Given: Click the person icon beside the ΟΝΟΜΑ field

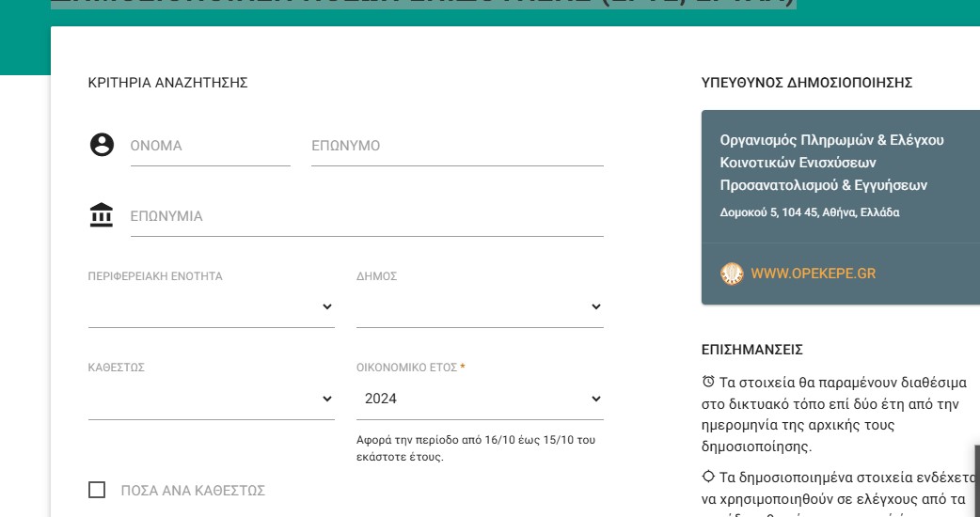Looking at the screenshot, I should click(x=102, y=145).
